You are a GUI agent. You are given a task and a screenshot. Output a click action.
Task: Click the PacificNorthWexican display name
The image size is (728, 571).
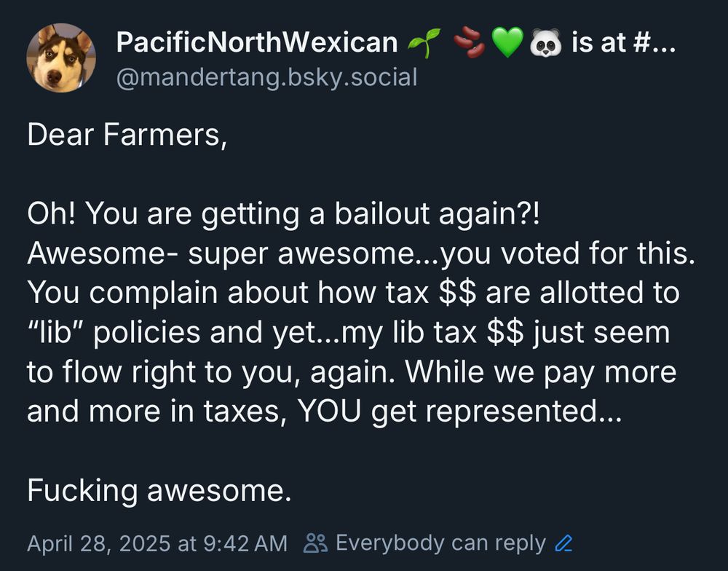click(x=257, y=42)
